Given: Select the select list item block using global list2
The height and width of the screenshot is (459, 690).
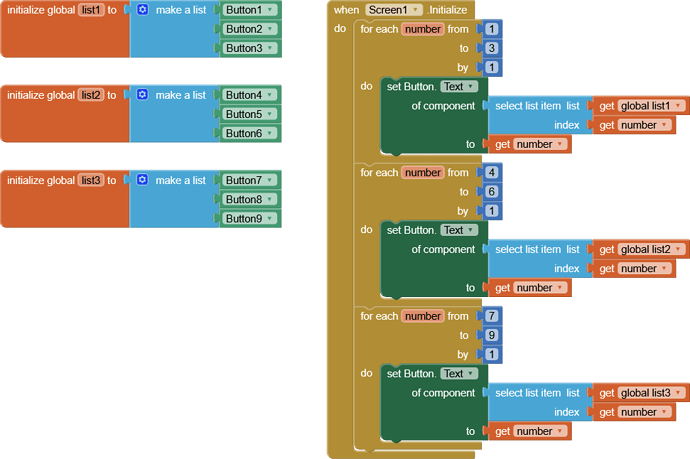Looking at the screenshot, I should pos(538,259).
